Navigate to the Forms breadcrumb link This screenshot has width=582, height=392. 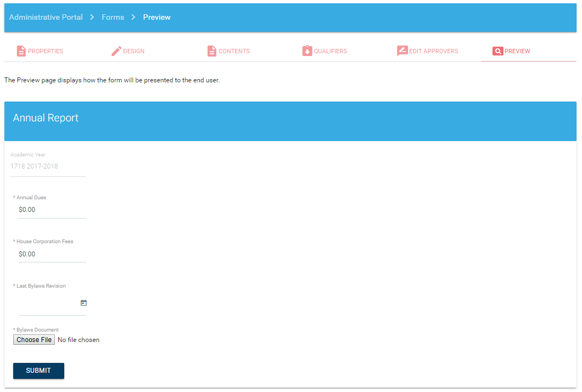click(x=113, y=18)
